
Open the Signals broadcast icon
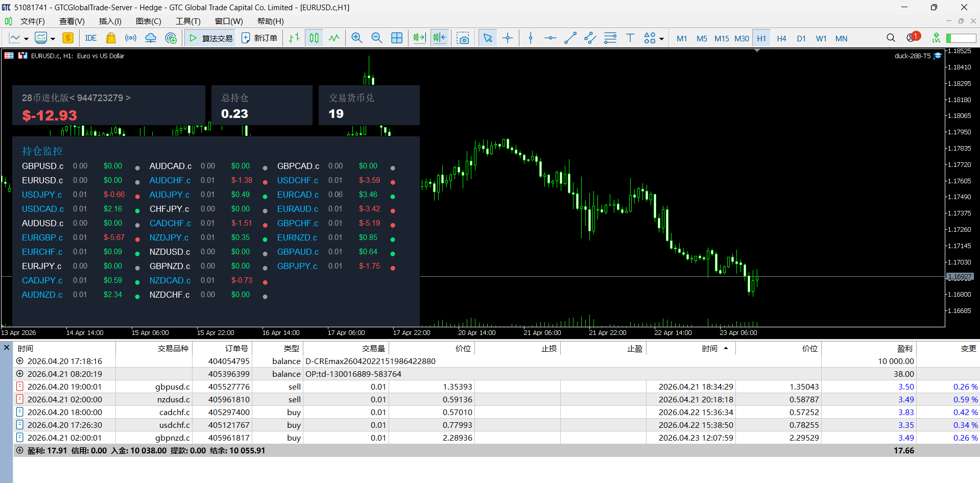point(131,38)
